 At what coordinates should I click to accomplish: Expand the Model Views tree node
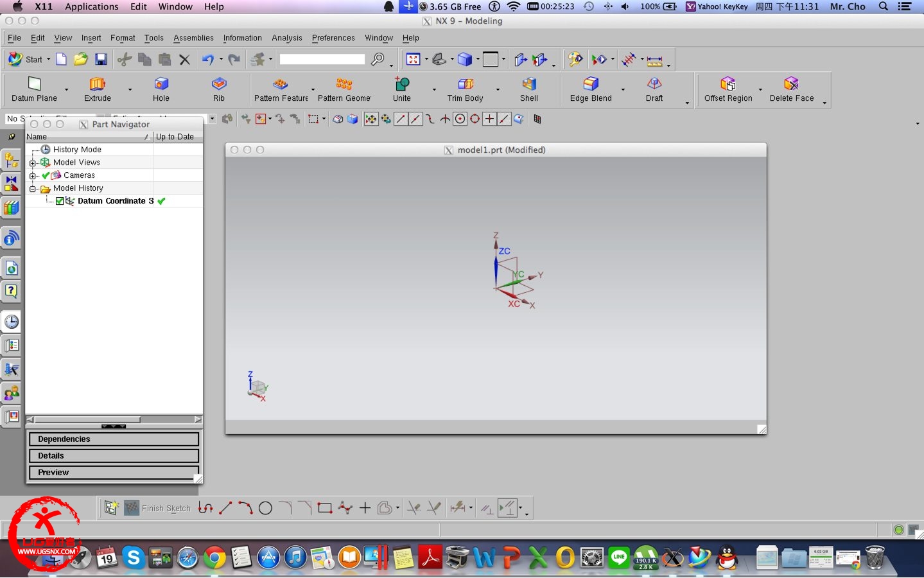(32, 163)
